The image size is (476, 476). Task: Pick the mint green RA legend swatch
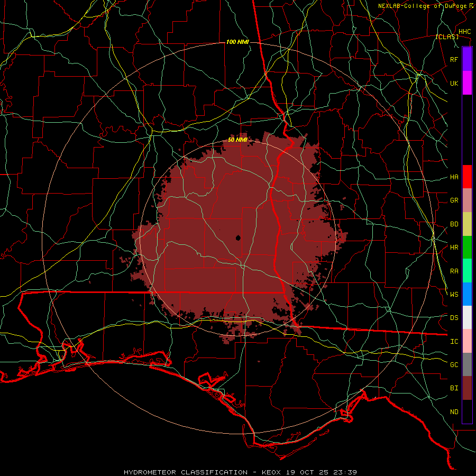click(467, 271)
